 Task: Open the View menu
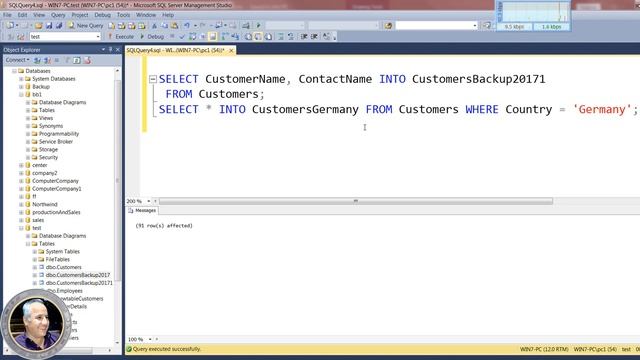point(39,15)
